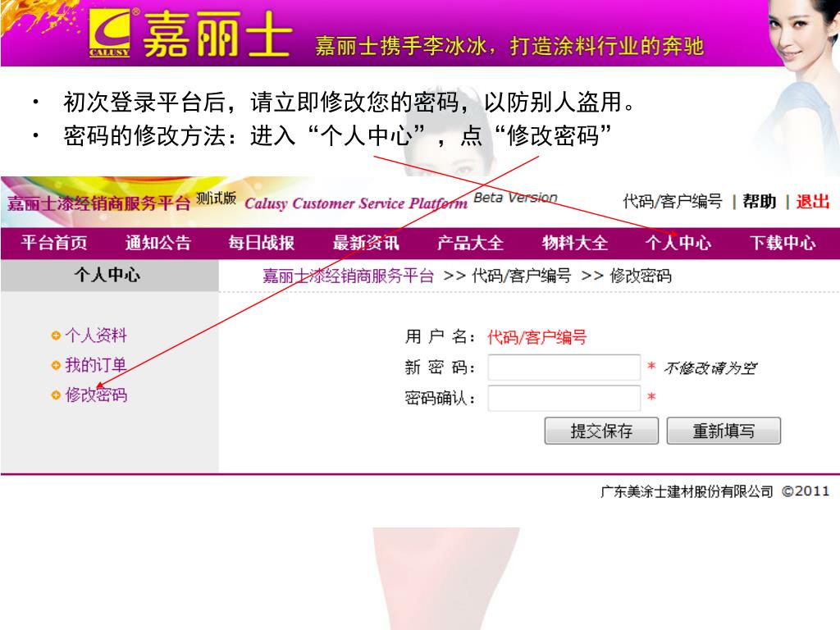The image size is (840, 630).
Task: Click the red username value 代码/客户编号
Action: (x=536, y=337)
